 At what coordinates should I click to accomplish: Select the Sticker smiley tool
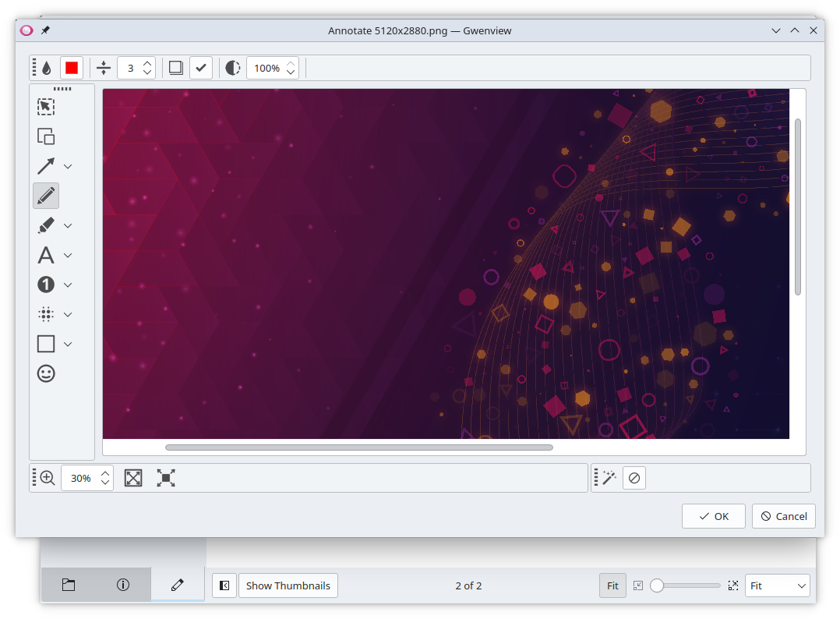point(46,373)
